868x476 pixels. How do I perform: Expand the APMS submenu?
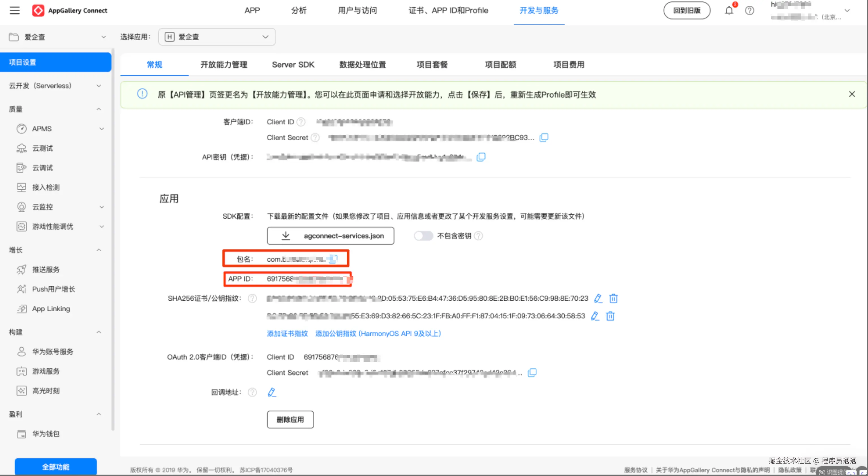pyautogui.click(x=101, y=129)
